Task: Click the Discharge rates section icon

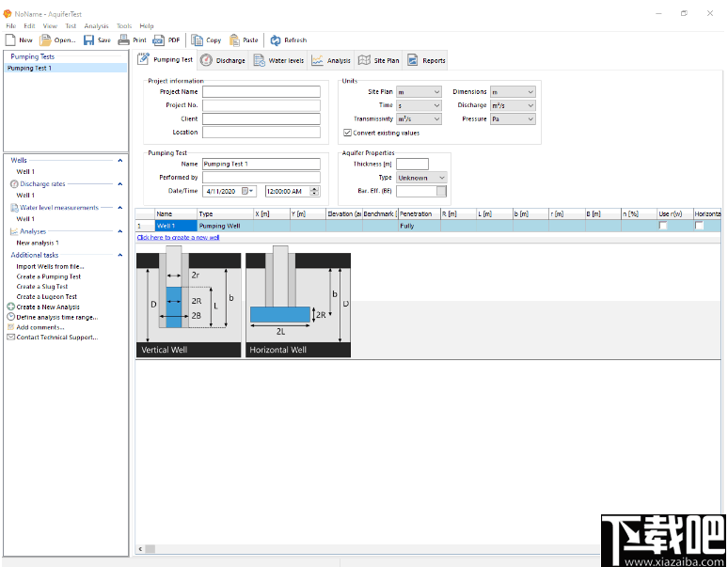Action: 14,183
